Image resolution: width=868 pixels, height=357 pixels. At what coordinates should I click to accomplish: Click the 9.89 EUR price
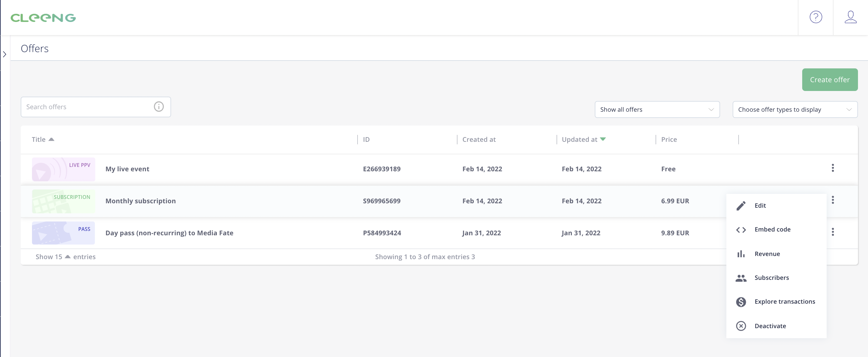point(675,233)
